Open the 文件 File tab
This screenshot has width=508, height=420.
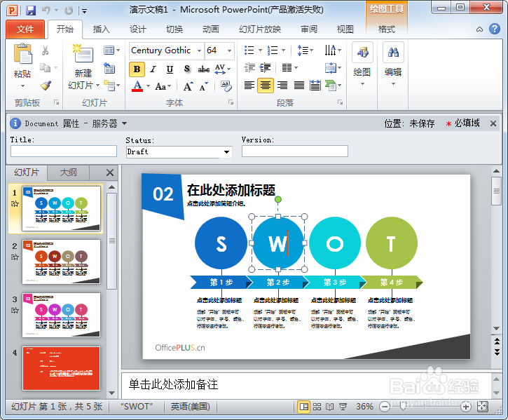point(25,29)
